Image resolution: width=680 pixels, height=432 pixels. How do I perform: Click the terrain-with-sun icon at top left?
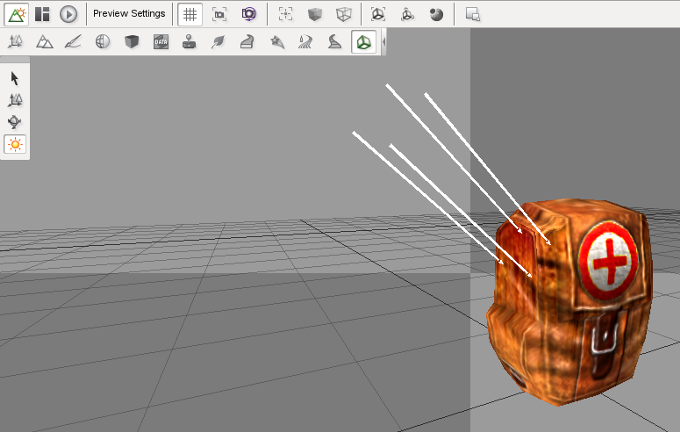tap(16, 14)
